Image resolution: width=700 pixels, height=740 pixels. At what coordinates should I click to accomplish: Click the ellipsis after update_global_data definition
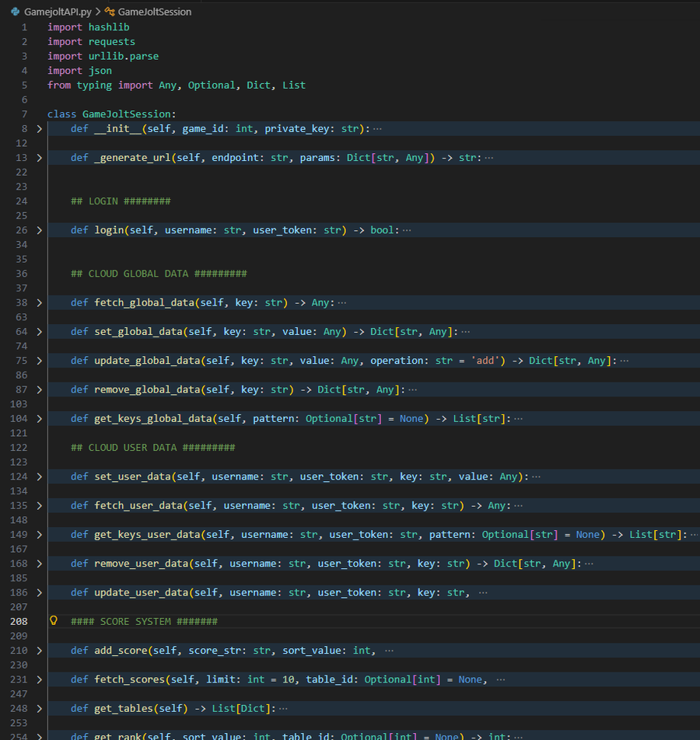[x=624, y=361]
